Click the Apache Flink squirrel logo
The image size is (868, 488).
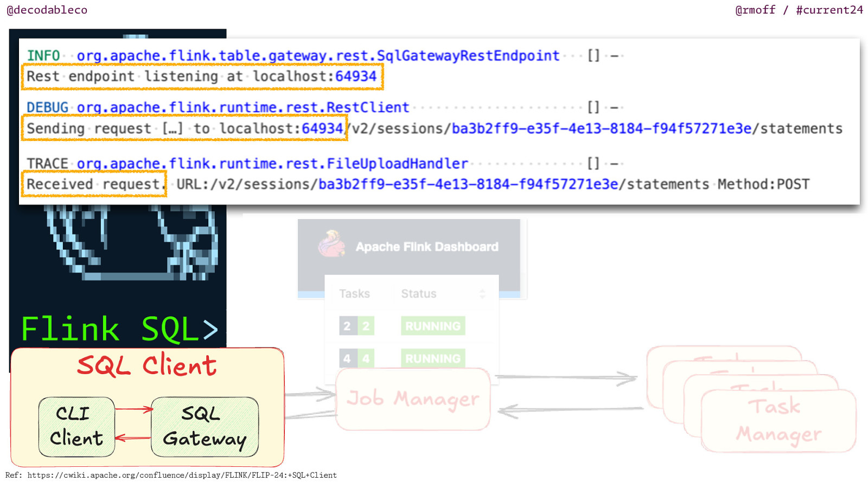[x=332, y=243]
